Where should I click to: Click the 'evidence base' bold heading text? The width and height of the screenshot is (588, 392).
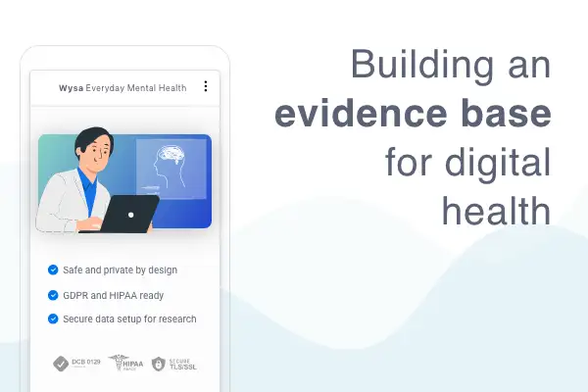coord(413,113)
